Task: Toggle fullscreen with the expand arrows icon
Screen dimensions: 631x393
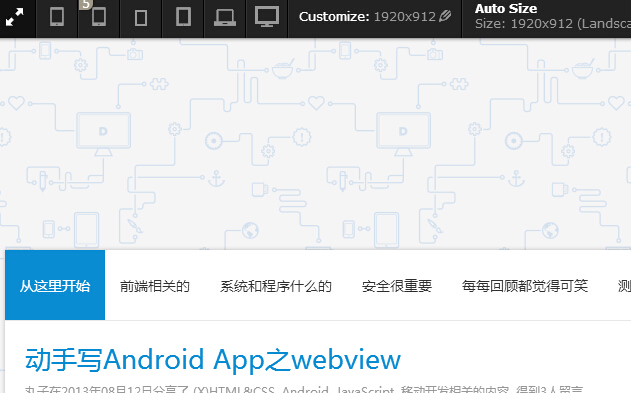Action: (15, 17)
